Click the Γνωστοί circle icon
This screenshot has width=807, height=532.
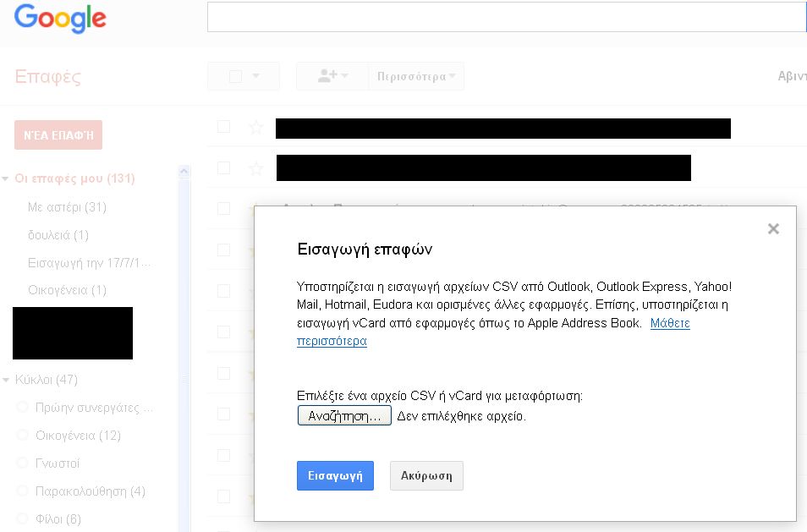point(23,463)
